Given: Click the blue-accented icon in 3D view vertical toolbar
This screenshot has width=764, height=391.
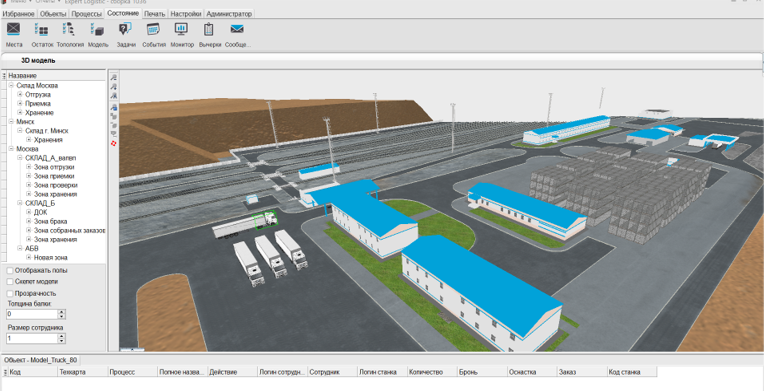Looking at the screenshot, I should coord(114,107).
